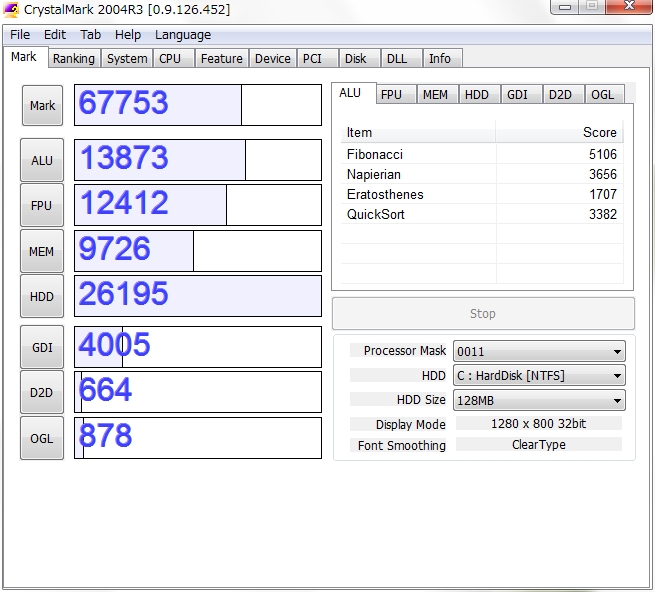Switch to the Ranking tab
The width and height of the screenshot is (655, 592).
tap(74, 58)
